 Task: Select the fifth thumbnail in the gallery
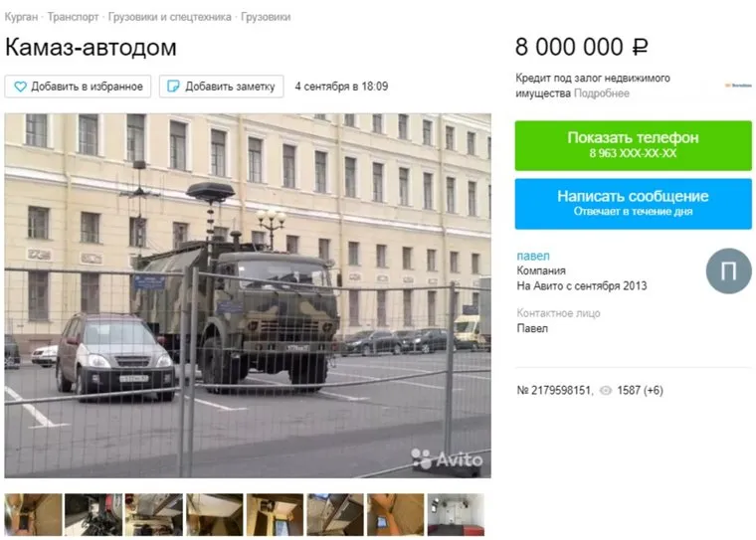click(x=275, y=514)
